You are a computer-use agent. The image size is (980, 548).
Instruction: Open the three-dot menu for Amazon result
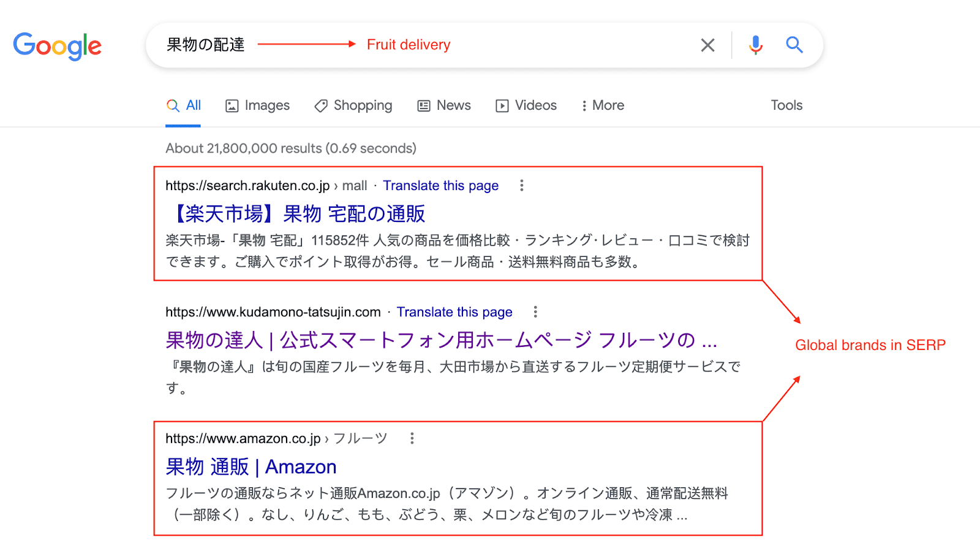(412, 438)
